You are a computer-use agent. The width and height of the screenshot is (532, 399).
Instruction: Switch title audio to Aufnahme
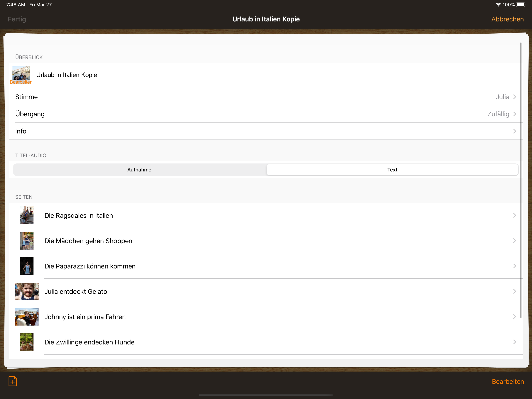139,170
